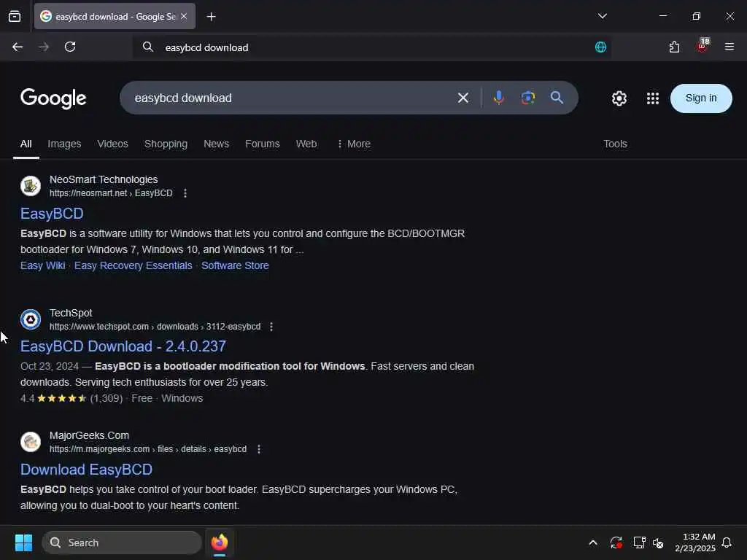
Task: Show hidden system tray icons
Action: pyautogui.click(x=592, y=542)
